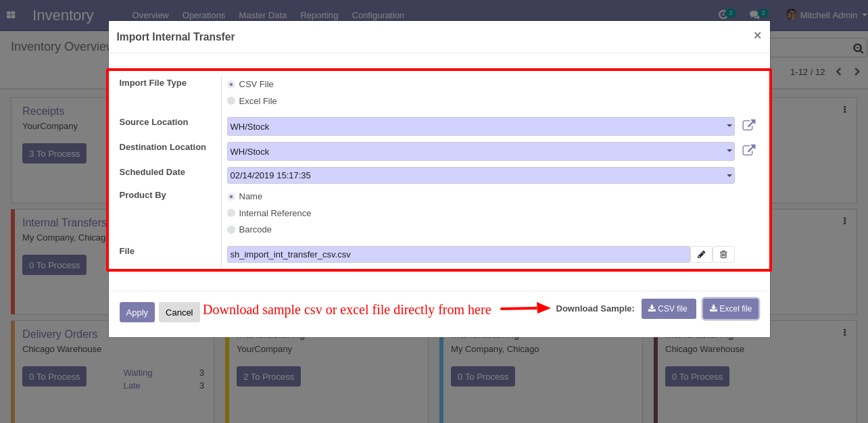Click 2 To Process on YourCompany card
The image size is (868, 423).
(268, 376)
